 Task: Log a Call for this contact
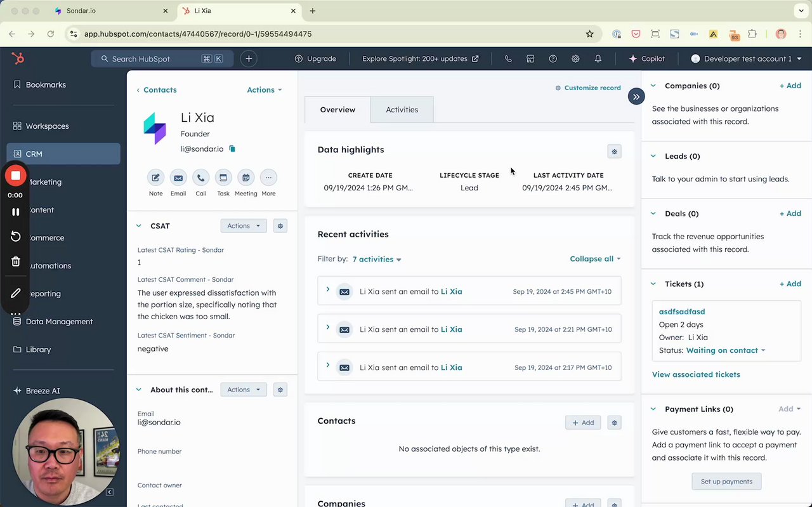pos(200,178)
